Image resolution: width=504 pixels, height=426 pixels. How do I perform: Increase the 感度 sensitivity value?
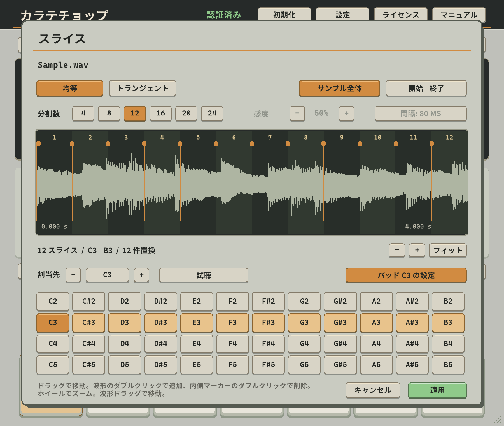coord(346,113)
